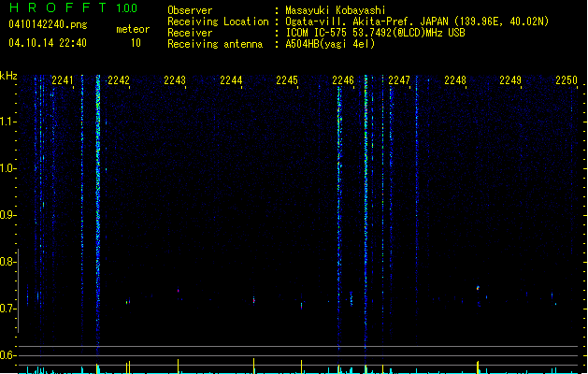The image size is (588, 374).
Task: Click the 2242 time axis label
Action: tap(119, 80)
